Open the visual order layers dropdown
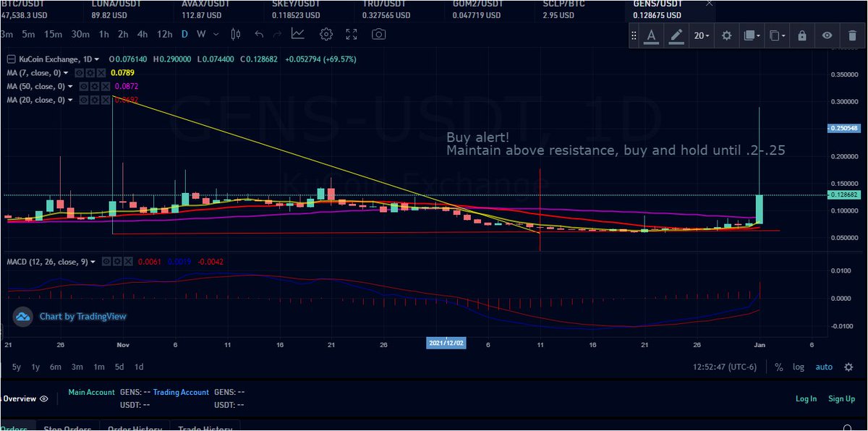The width and height of the screenshot is (868, 431). coord(752,35)
